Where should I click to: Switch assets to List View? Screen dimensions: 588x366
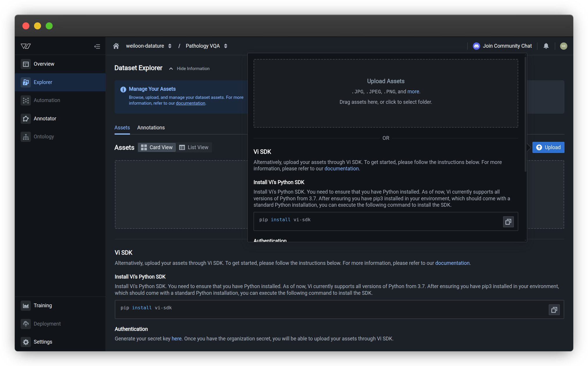coord(194,147)
